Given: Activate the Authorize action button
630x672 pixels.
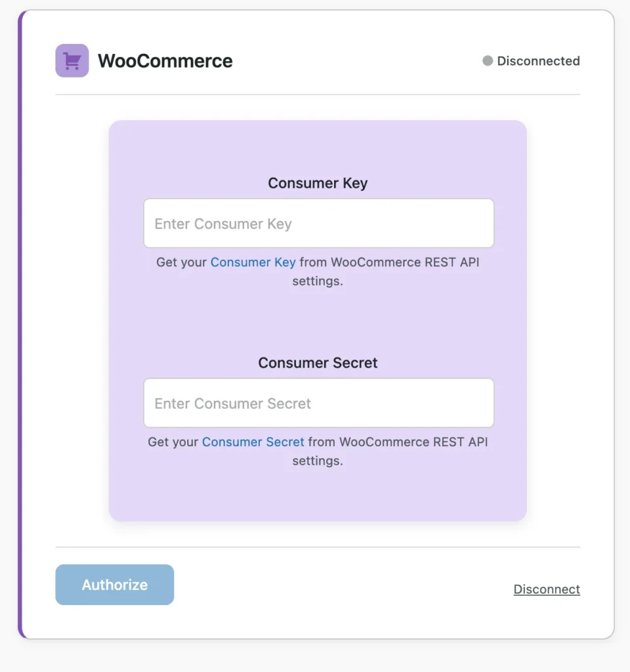Looking at the screenshot, I should pos(114,584).
